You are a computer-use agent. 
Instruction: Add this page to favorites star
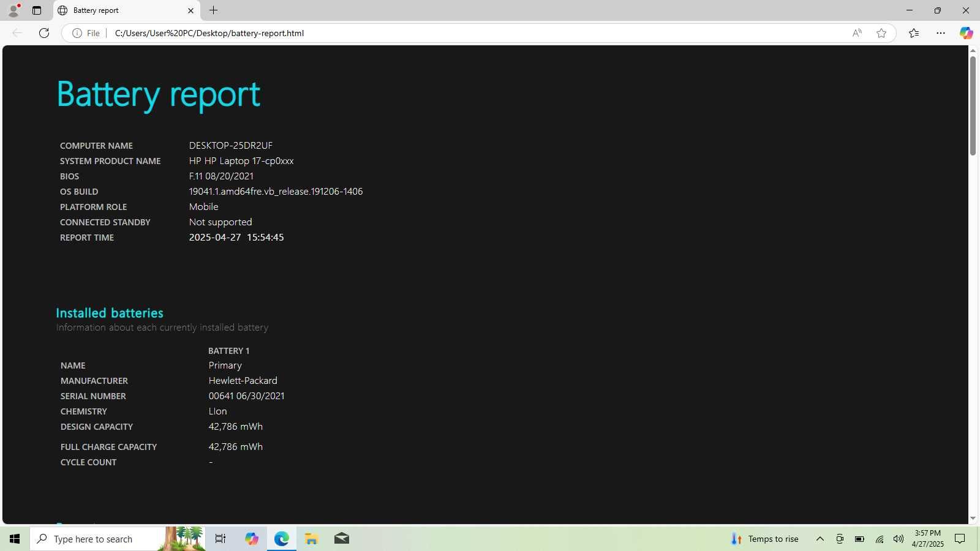pyautogui.click(x=881, y=33)
